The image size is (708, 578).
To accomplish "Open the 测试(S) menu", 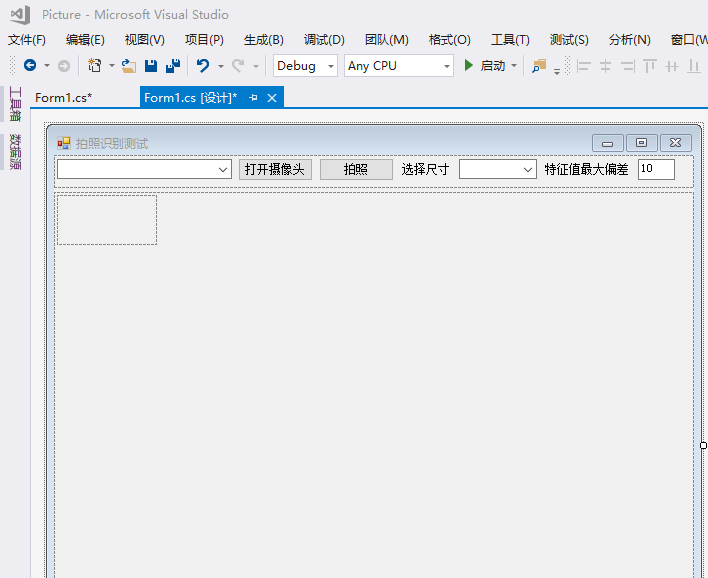I will pyautogui.click(x=569, y=40).
